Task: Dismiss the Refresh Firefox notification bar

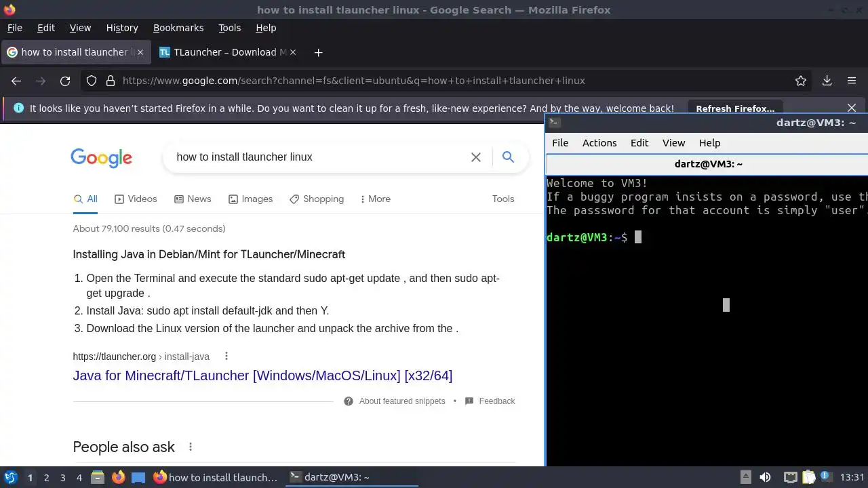Action: [x=852, y=108]
